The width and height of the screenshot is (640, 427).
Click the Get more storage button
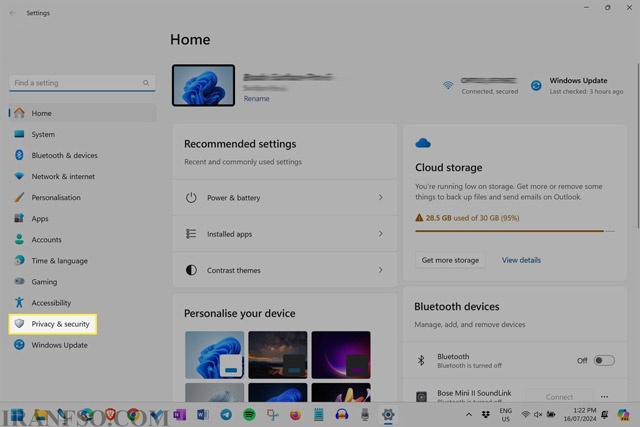450,260
